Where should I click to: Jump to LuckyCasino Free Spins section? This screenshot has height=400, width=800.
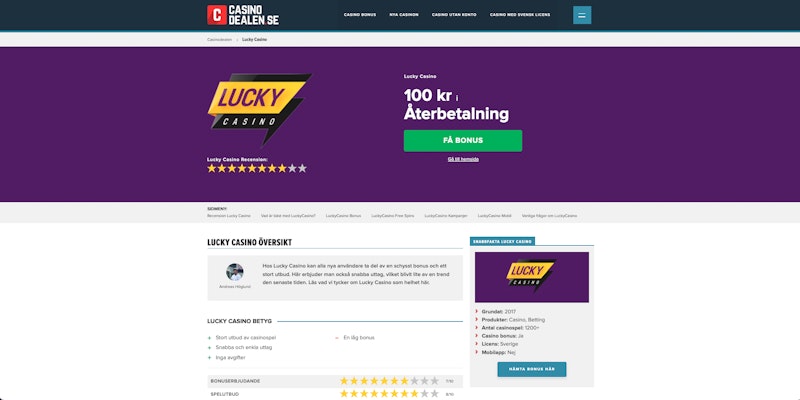[x=393, y=216]
